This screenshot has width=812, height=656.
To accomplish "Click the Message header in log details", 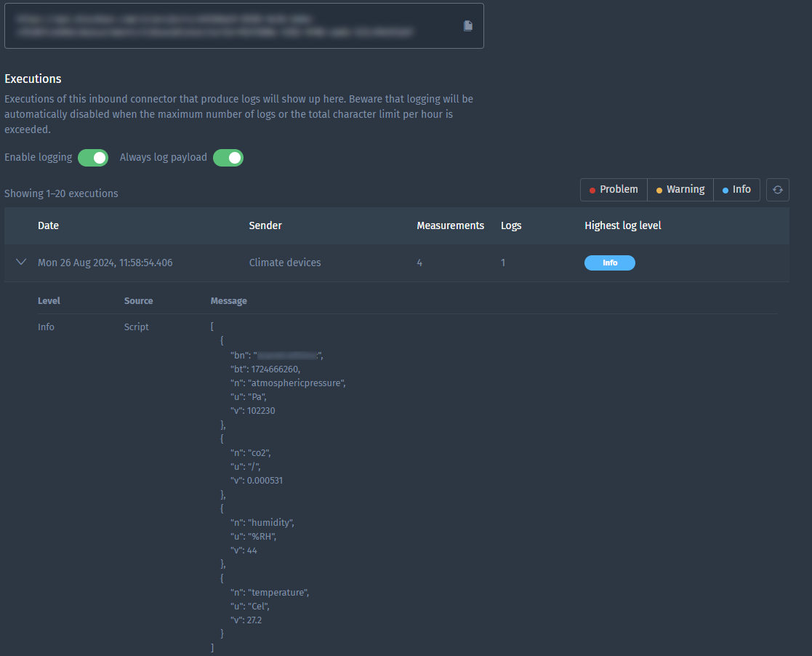I will click(x=228, y=300).
